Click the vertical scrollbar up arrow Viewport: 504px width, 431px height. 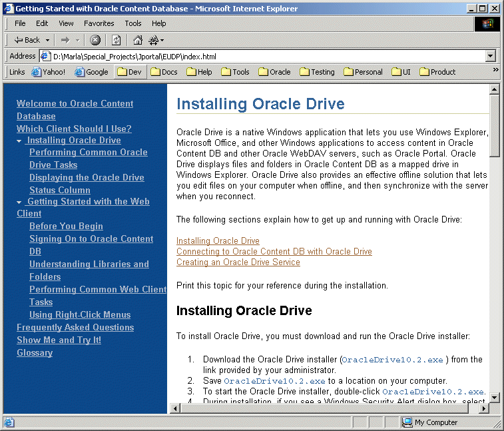tap(495, 89)
